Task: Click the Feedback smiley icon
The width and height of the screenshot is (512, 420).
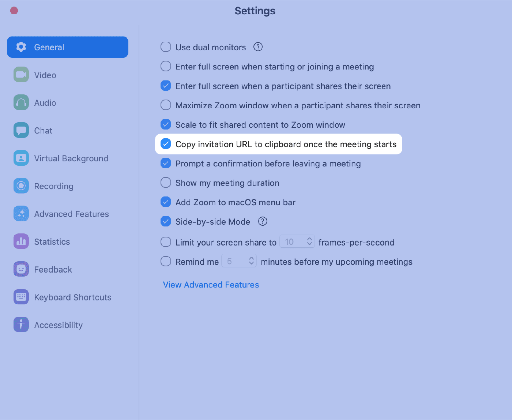Action: coord(21,269)
